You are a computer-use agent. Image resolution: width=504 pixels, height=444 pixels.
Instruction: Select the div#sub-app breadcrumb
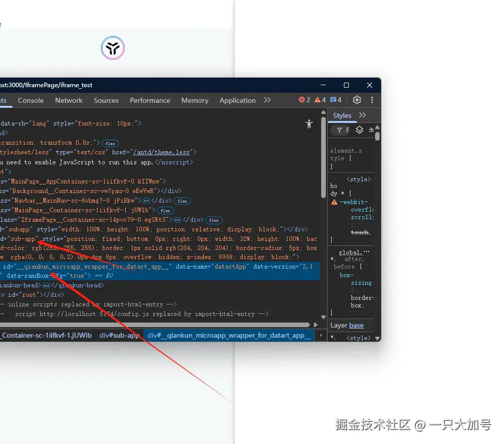click(119, 335)
